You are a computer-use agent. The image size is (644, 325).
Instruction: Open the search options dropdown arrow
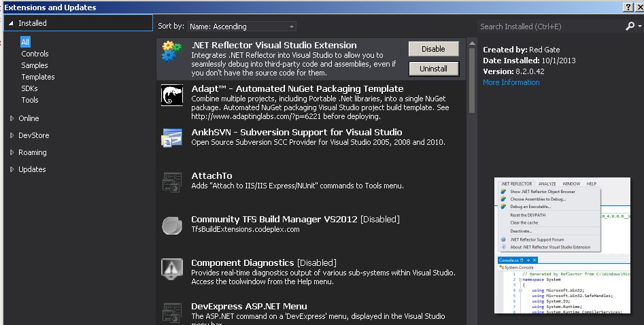point(640,27)
